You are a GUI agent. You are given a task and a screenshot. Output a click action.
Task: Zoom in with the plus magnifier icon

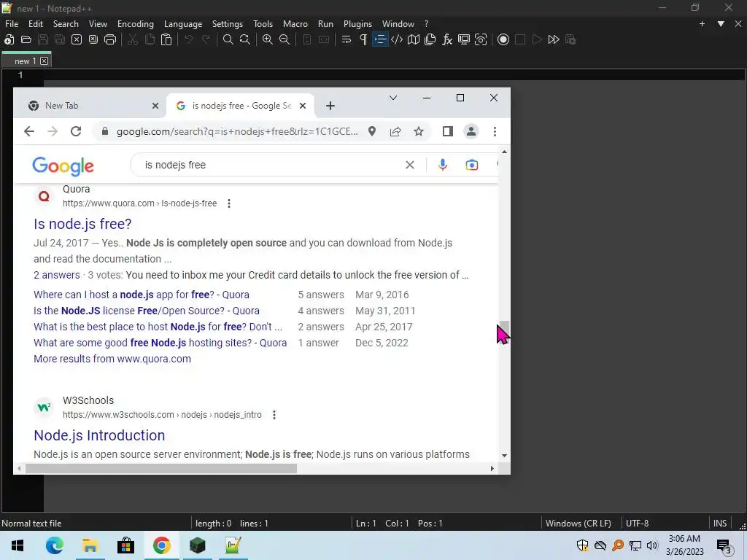[268, 39]
